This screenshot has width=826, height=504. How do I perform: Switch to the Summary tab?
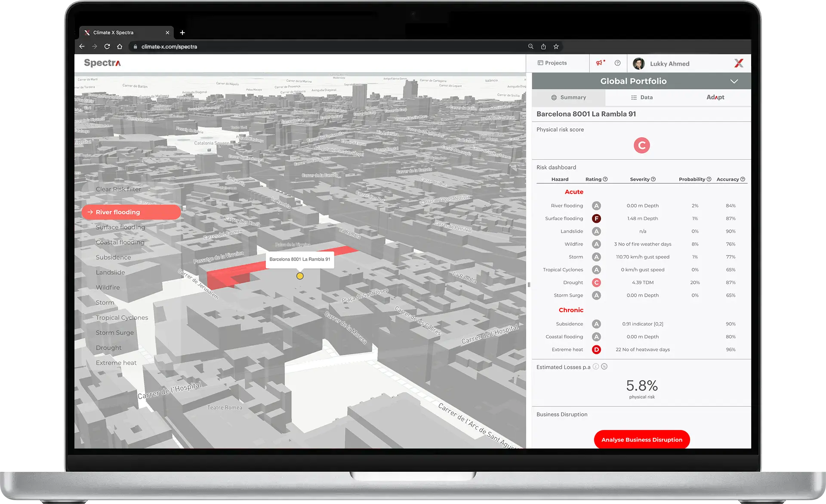(x=568, y=98)
